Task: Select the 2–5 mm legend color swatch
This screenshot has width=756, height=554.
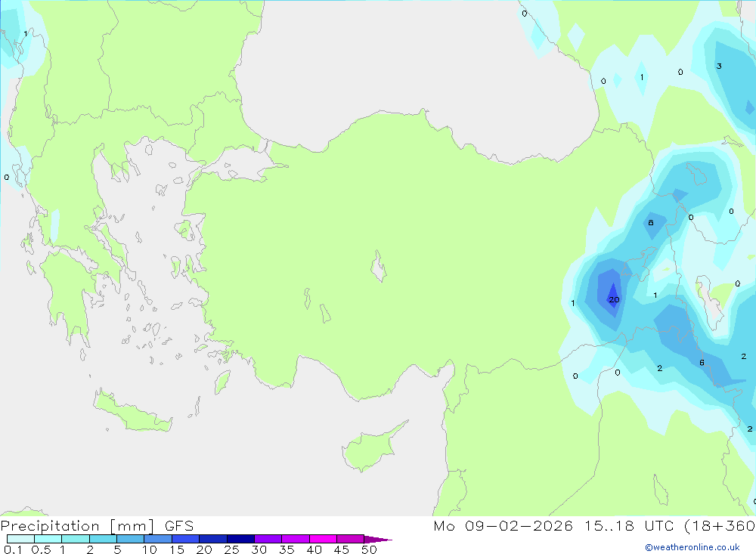Action: point(103,539)
